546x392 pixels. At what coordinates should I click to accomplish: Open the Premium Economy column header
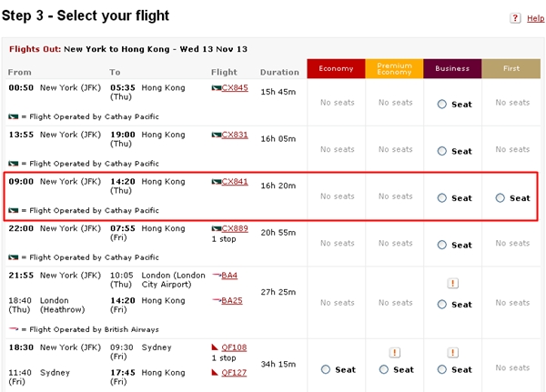(394, 68)
